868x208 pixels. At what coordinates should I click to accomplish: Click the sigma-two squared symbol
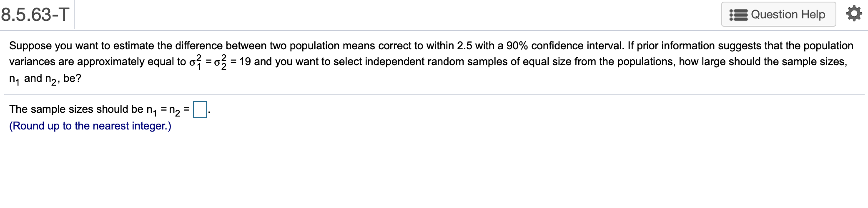tap(220, 62)
